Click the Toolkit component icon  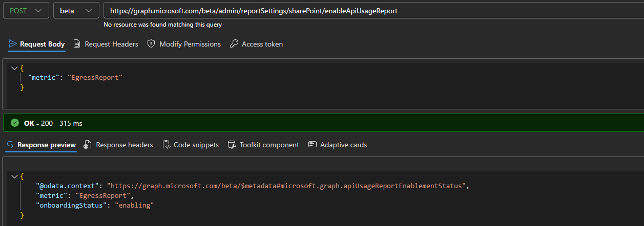tap(232, 145)
